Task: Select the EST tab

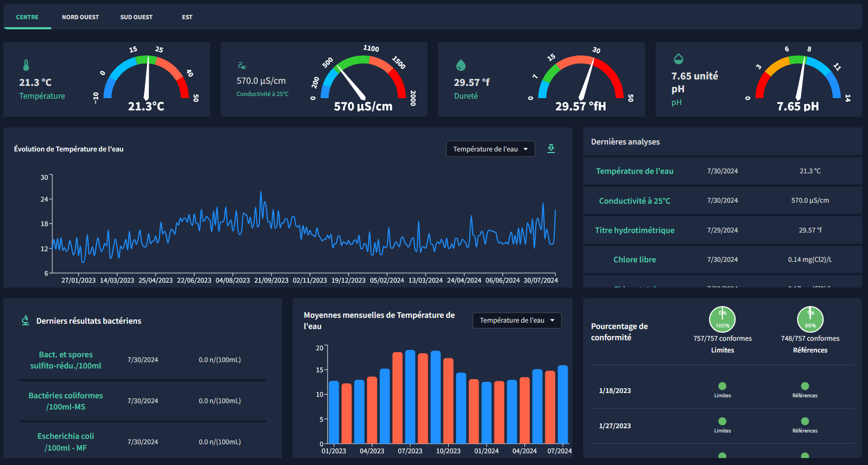Action: pos(187,17)
